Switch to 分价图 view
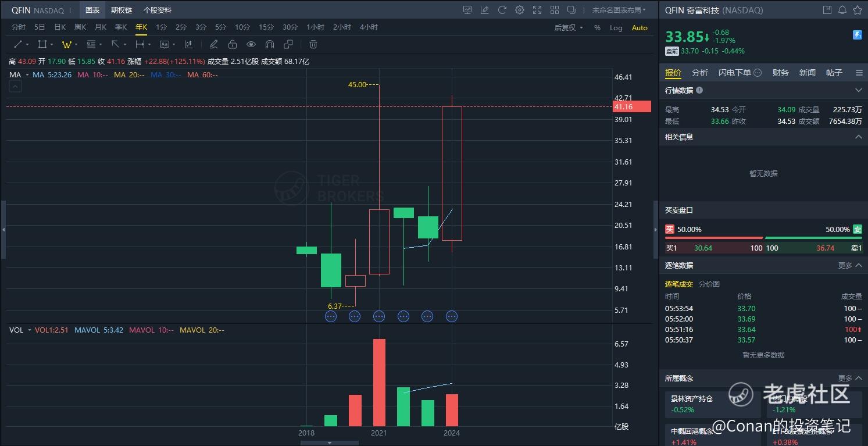 709,284
